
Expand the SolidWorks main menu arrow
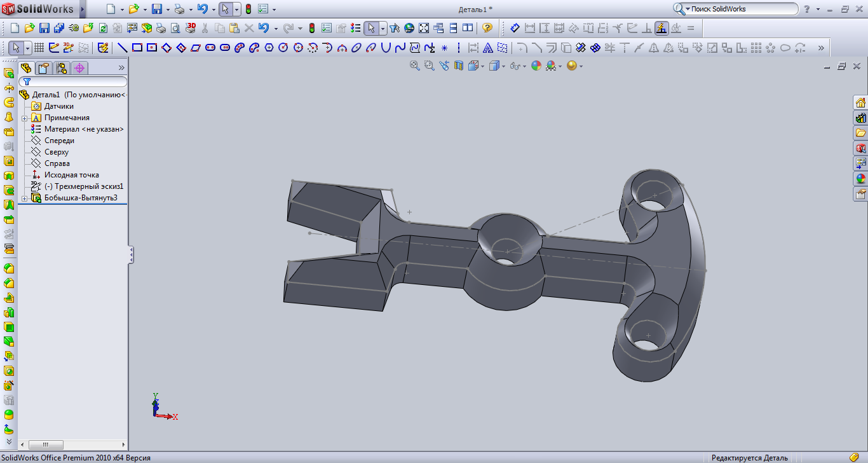pos(83,9)
